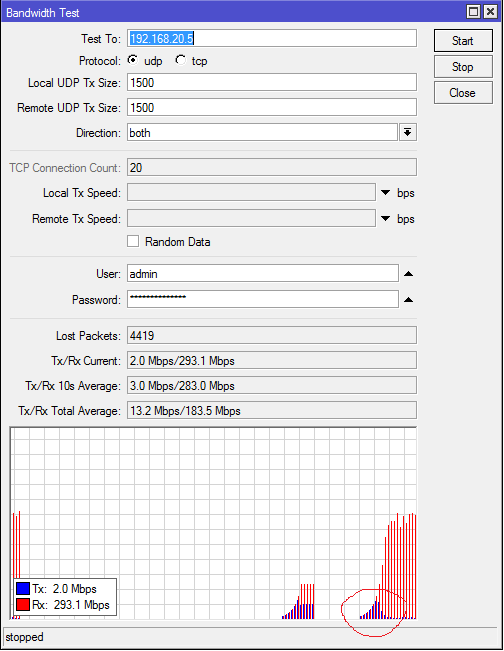
Task: Enable the Random Data checkbox
Action: pos(133,241)
